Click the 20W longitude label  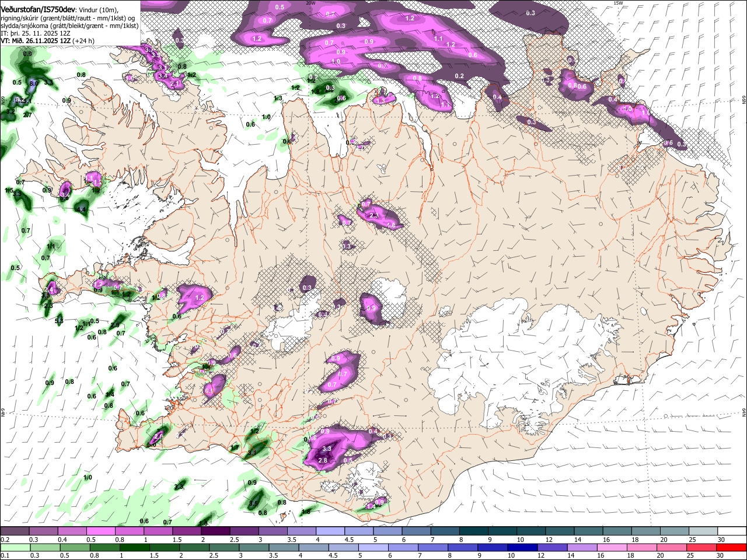(310, 2)
